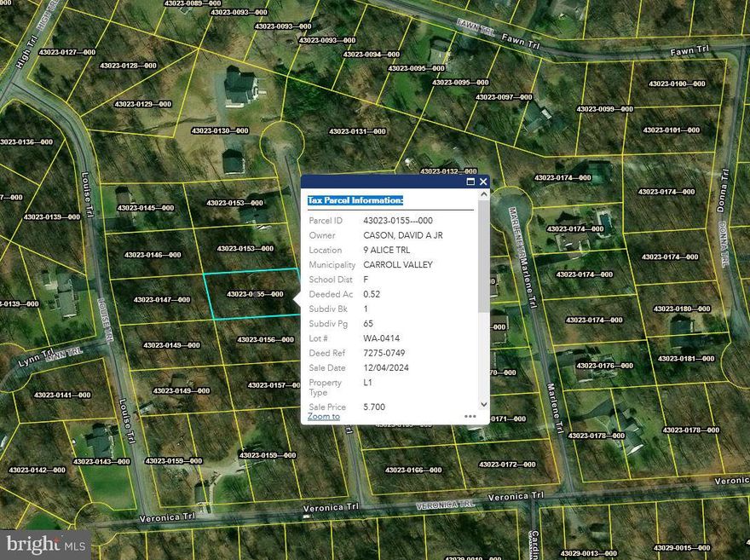
Task: Open the ellipsis options menu in the popup
Action: click(x=470, y=416)
